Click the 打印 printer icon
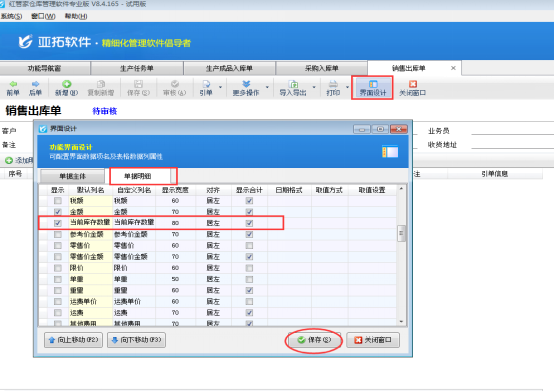The width and height of the screenshot is (554, 391). tap(333, 84)
